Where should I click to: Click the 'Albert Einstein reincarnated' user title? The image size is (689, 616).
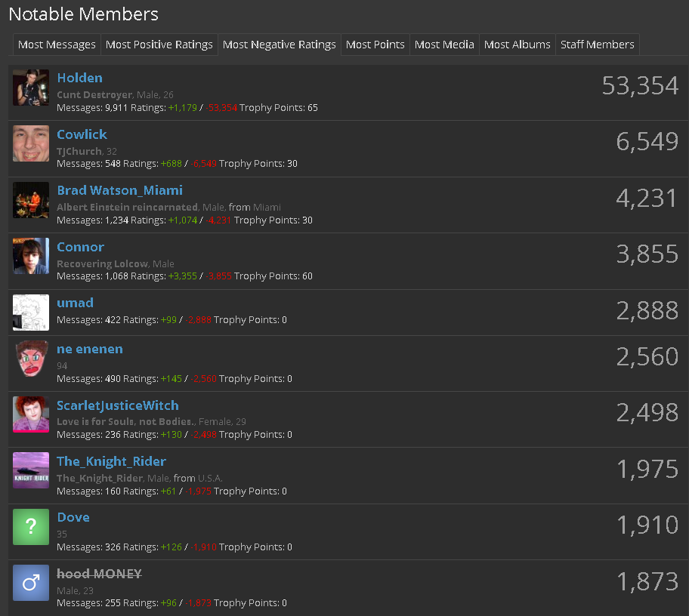coord(128,208)
